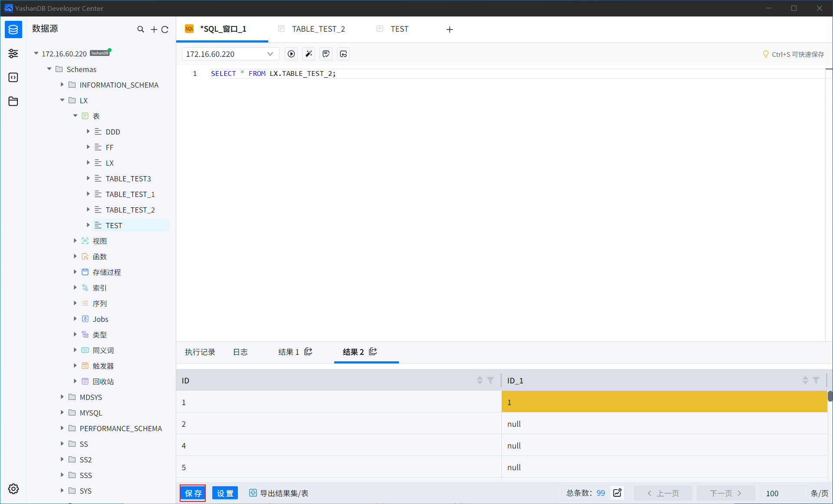Toggle sort arrows on ID column
833x504 pixels.
[480, 380]
